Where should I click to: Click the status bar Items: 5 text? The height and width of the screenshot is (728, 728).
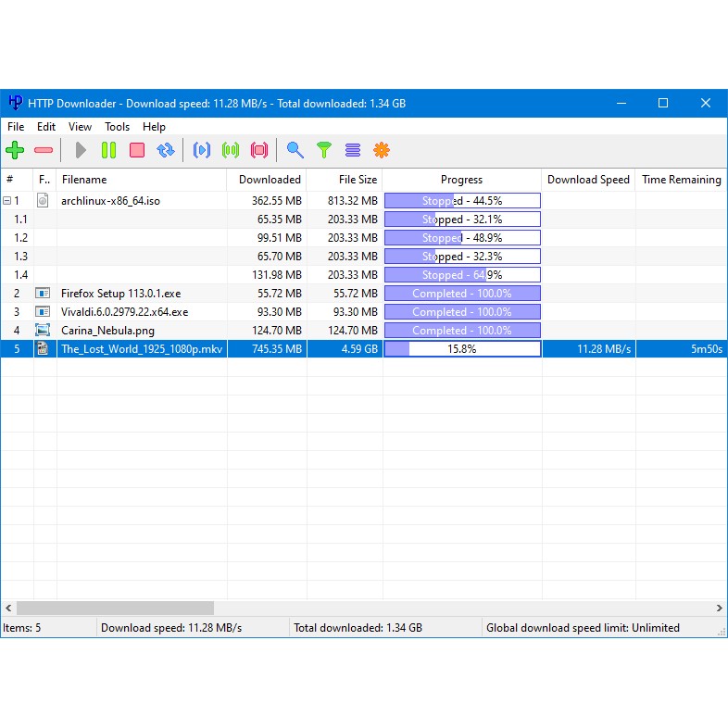pyautogui.click(x=22, y=628)
